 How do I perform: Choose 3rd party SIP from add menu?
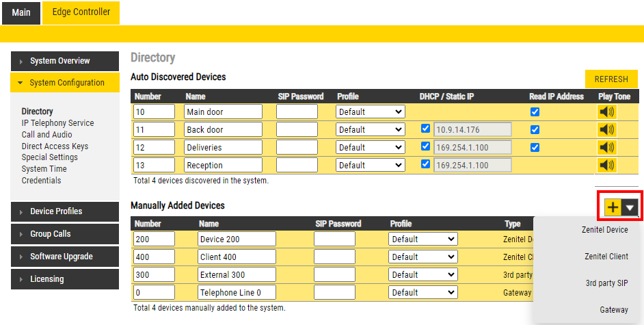[606, 283]
